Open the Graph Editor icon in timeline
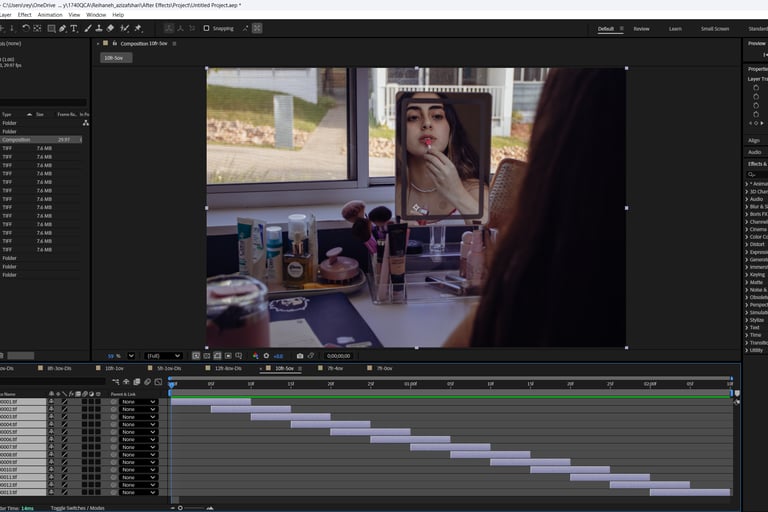Image resolution: width=768 pixels, height=512 pixels. tap(158, 382)
